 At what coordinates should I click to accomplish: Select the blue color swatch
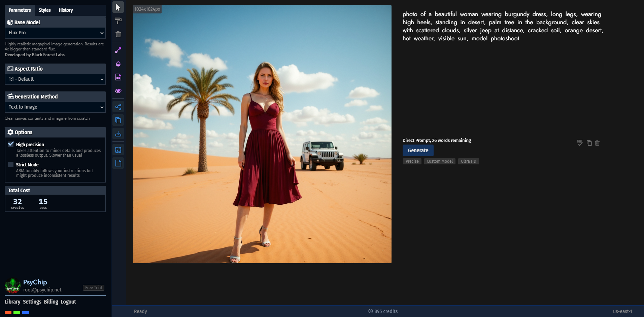[x=26, y=313]
